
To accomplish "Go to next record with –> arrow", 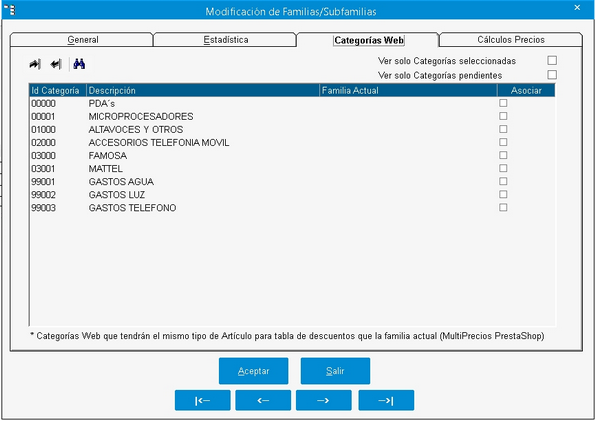I will [323, 400].
